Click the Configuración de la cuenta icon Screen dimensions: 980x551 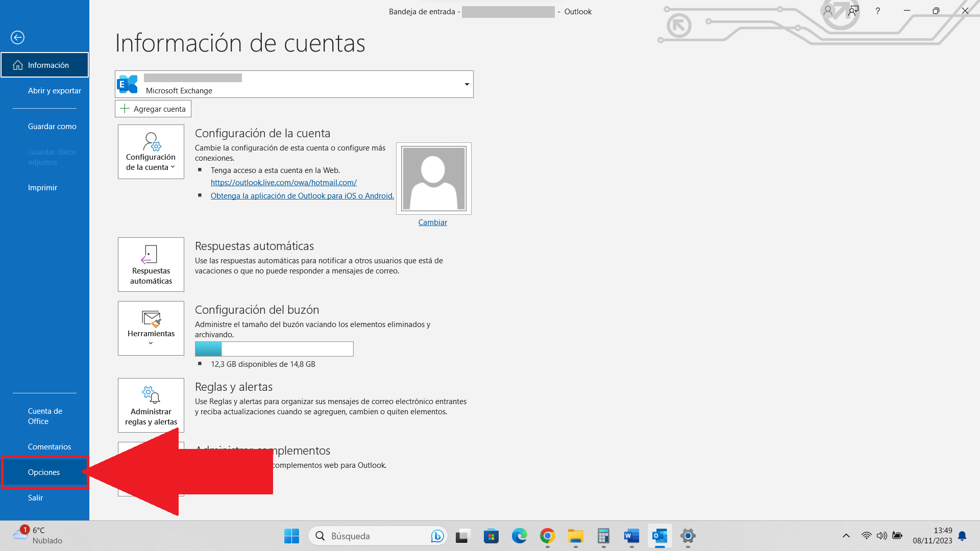coord(150,152)
